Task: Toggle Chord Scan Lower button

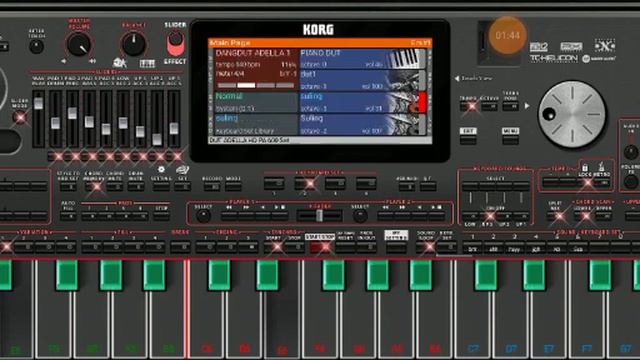Action: (583, 217)
